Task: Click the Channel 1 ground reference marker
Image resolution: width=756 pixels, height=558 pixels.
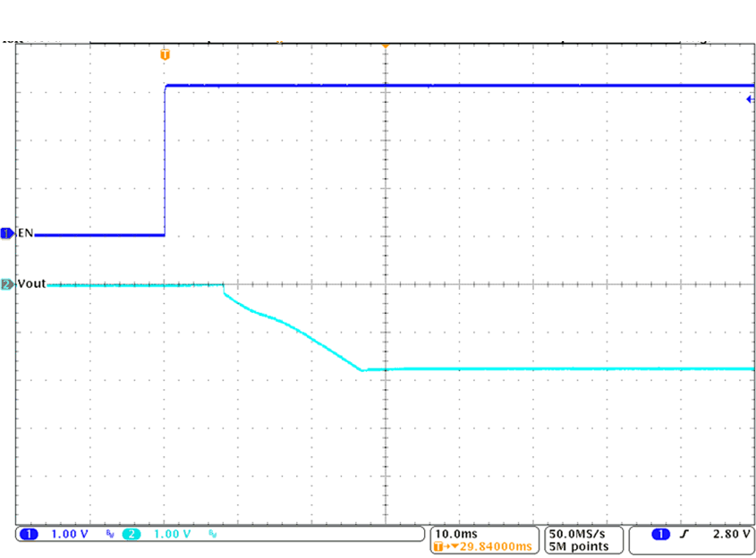Action: [6, 232]
